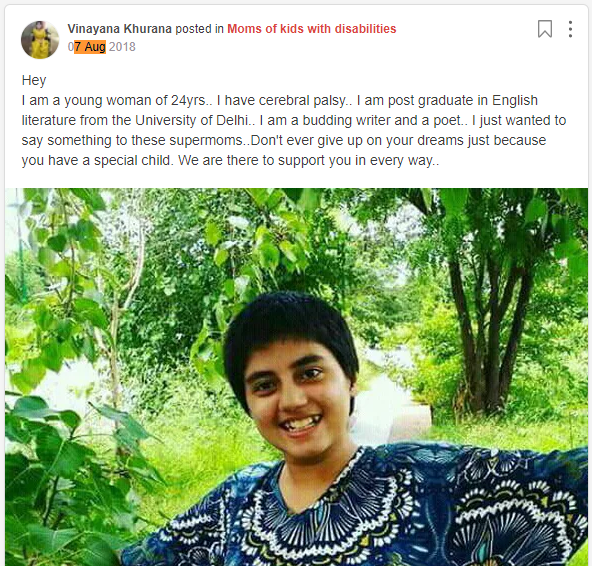
Task: Click 'English' at end of first sentence line
Action: point(515,100)
